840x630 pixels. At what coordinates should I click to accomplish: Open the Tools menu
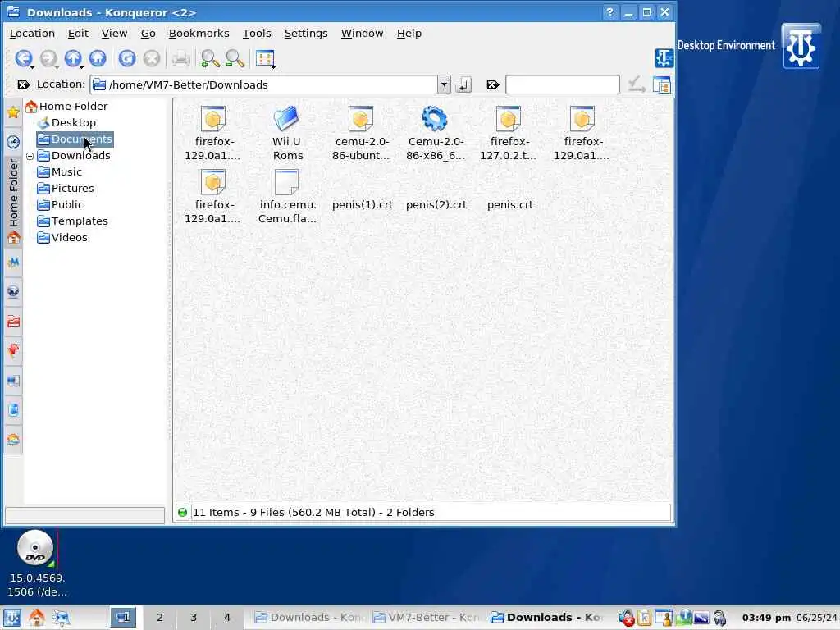(257, 33)
